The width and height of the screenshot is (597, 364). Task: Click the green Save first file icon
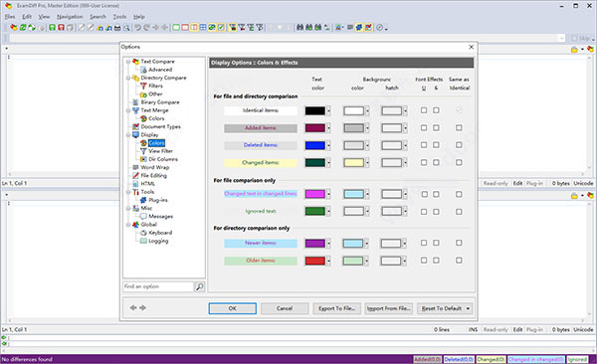(x=52, y=28)
